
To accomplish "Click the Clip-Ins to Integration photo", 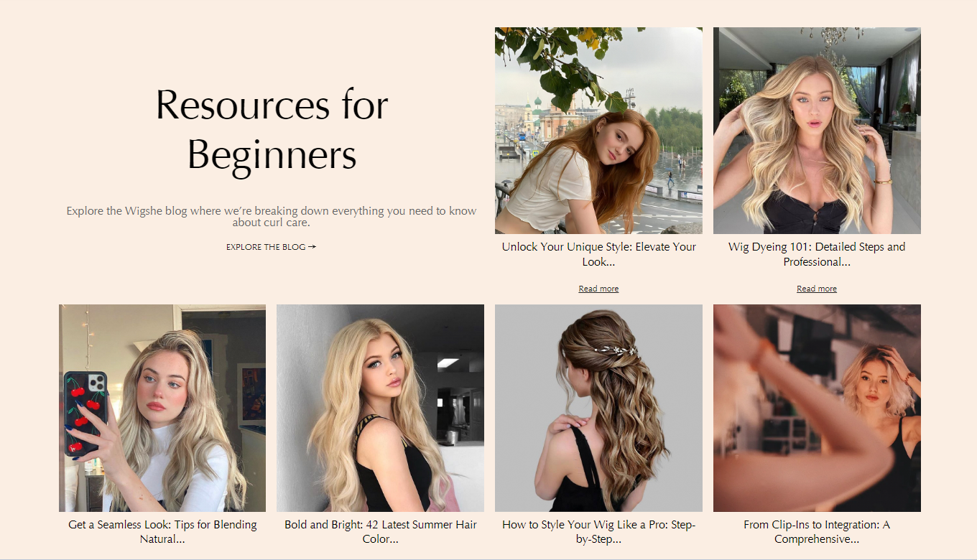I will coord(817,408).
